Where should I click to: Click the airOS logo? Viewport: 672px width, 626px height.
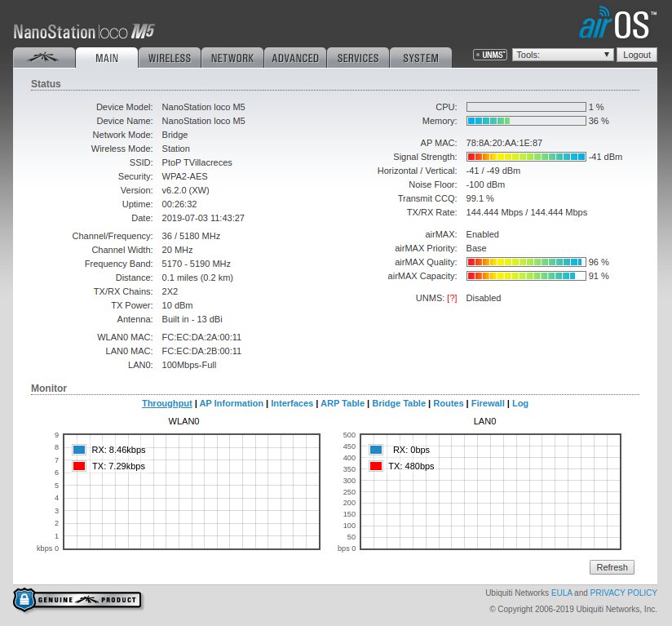(617, 23)
